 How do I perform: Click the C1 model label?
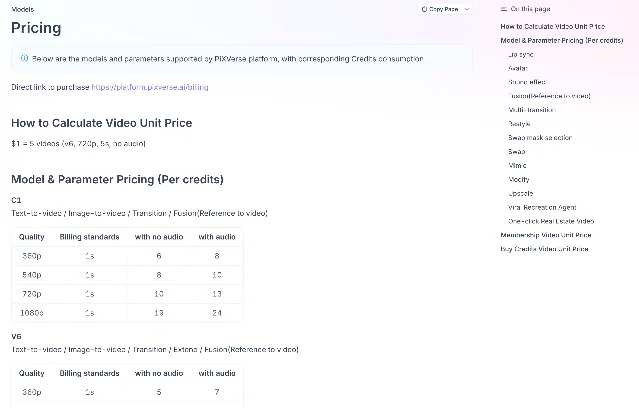click(16, 200)
